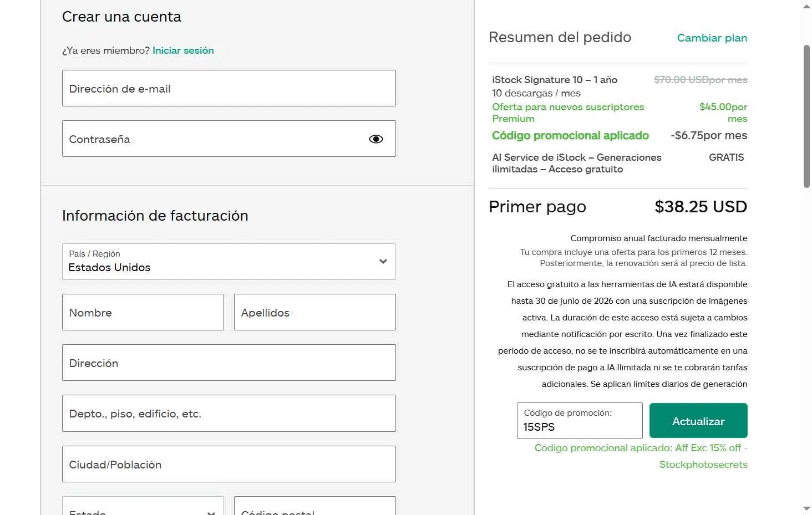Select the Ciudad/Población field
Screen dimensions: 812x515
[x=229, y=465]
